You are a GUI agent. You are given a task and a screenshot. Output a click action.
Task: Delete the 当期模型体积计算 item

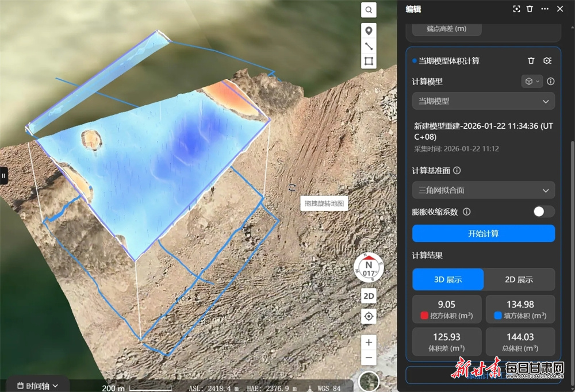(x=531, y=61)
